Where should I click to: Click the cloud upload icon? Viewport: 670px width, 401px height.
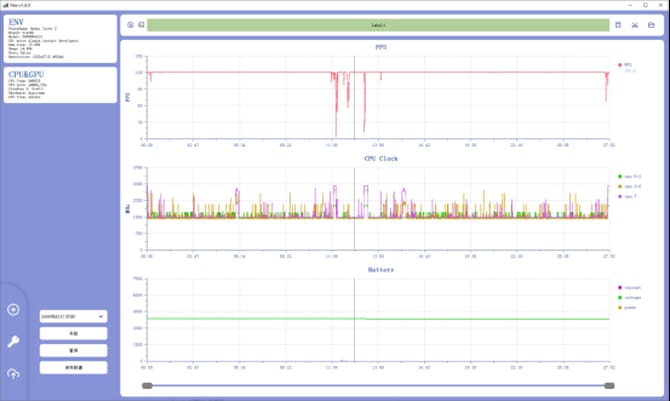point(13,374)
